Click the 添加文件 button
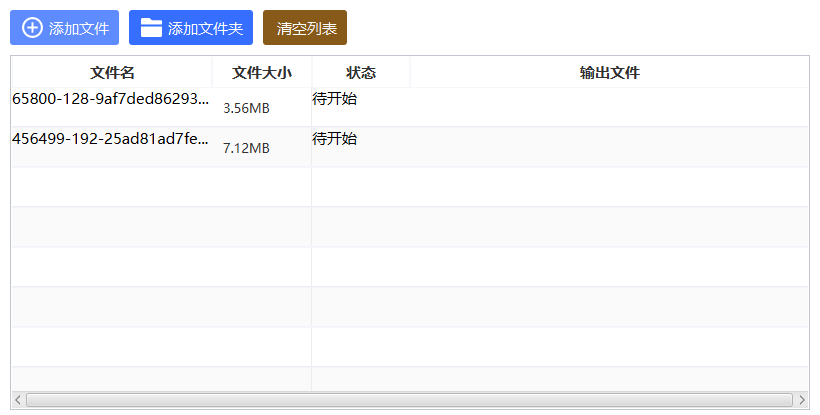Screen dimensions: 820x415 (x=64, y=28)
